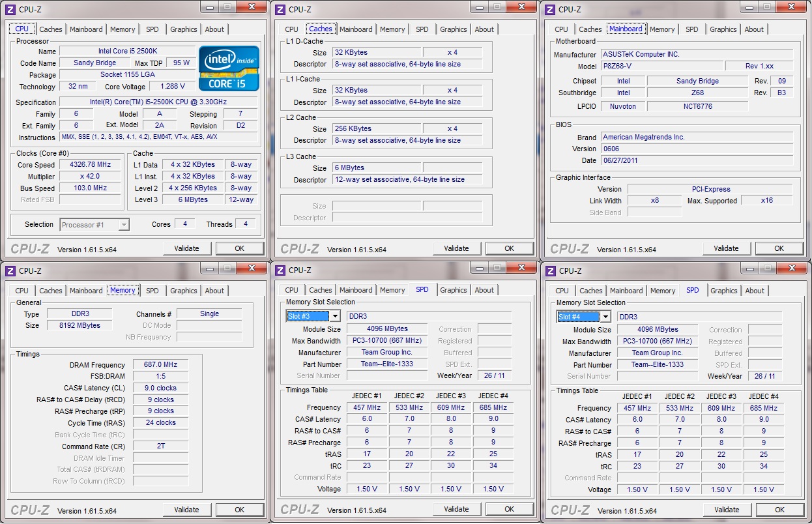Click the memory Size value '8192 MBytes'
This screenshot has width=812, height=524.
tap(80, 325)
